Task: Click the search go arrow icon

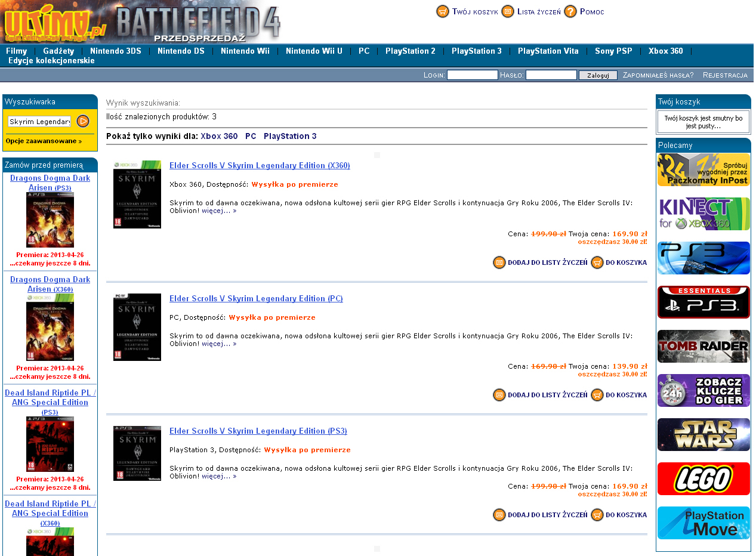Action: (x=83, y=121)
